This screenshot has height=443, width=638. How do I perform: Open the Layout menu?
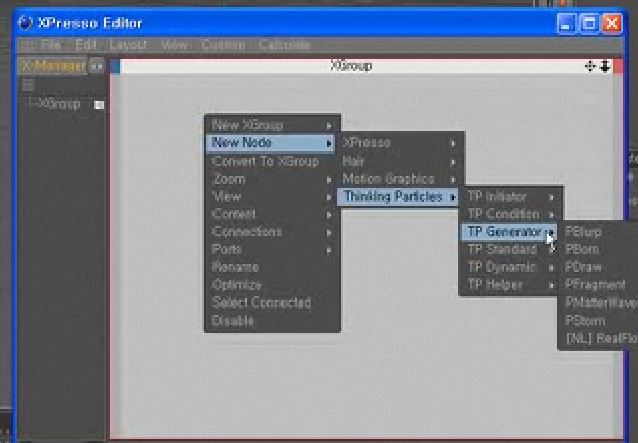coord(128,44)
